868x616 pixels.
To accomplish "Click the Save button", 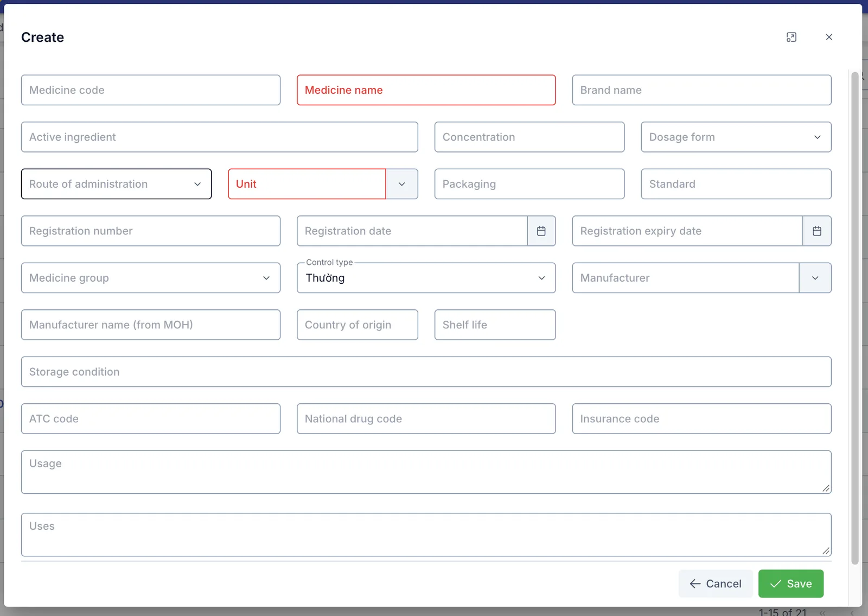I will pyautogui.click(x=791, y=583).
